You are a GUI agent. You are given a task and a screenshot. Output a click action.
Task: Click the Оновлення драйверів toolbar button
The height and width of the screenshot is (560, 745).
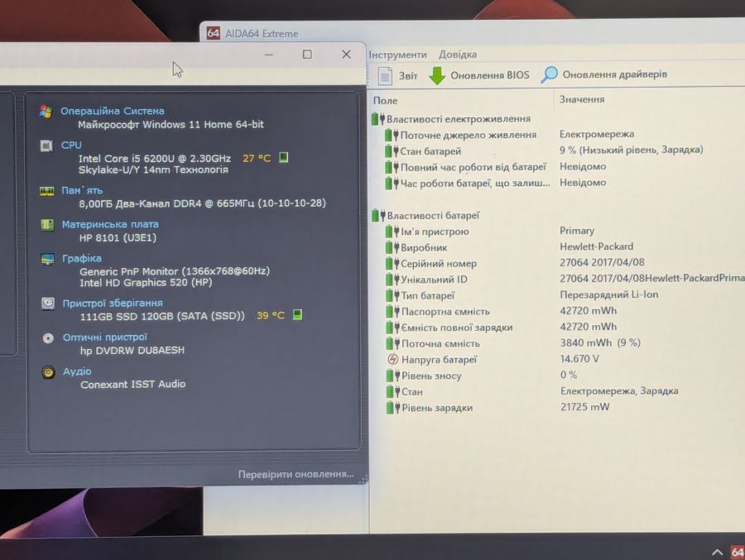(x=604, y=74)
